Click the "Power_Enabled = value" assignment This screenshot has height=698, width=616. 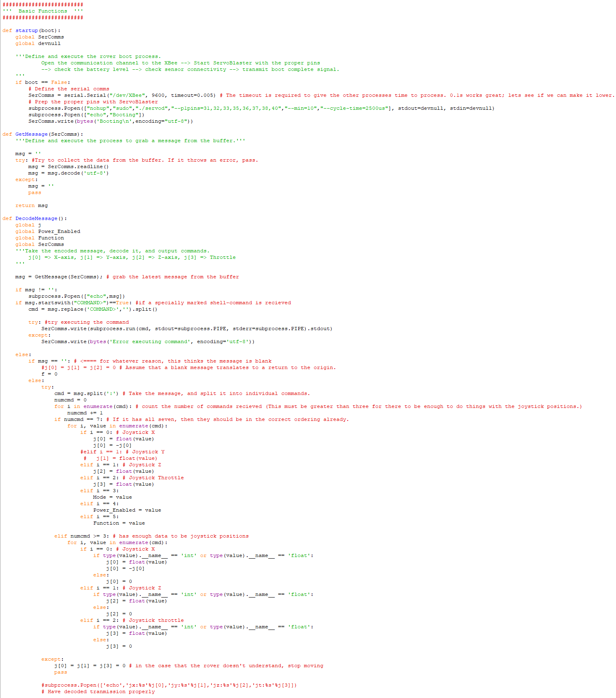[127, 510]
